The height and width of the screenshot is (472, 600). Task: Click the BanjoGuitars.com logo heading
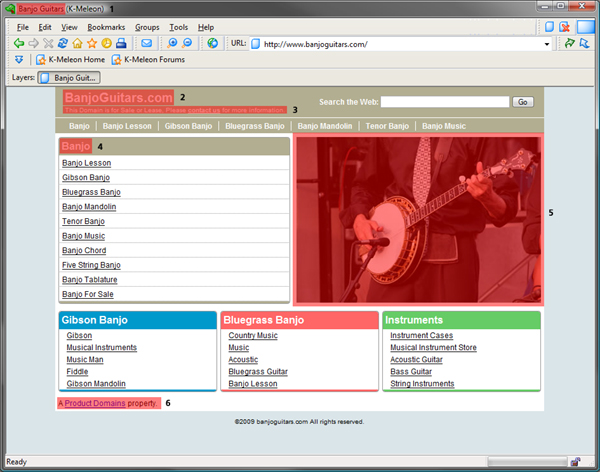pos(119,97)
